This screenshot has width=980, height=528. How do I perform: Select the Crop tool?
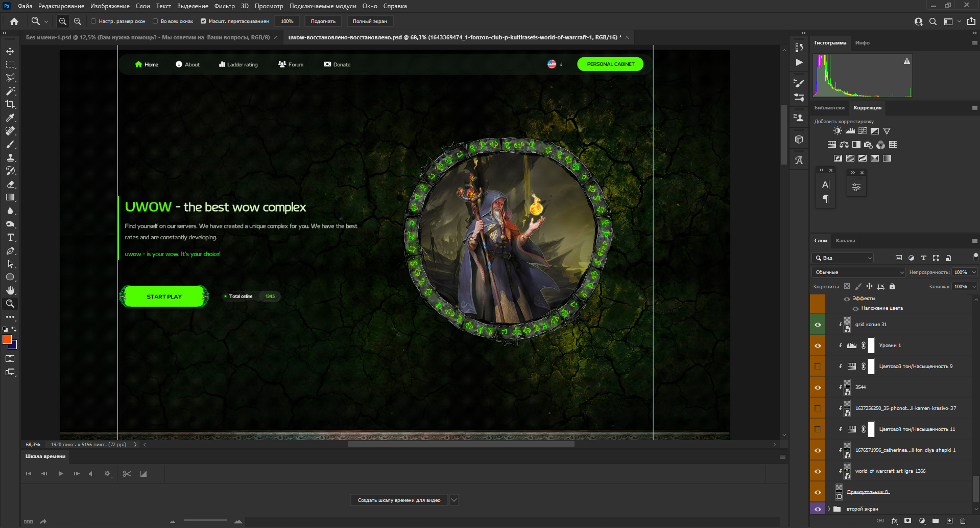pyautogui.click(x=10, y=104)
